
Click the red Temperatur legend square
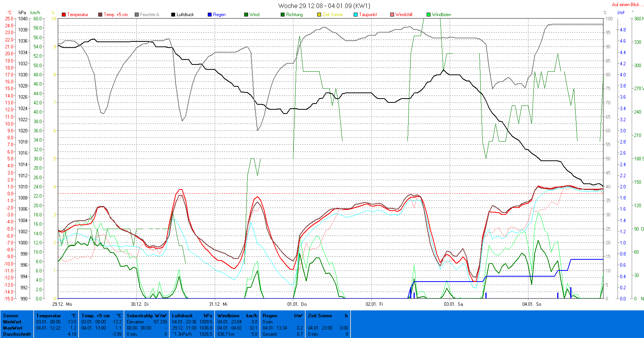point(64,15)
